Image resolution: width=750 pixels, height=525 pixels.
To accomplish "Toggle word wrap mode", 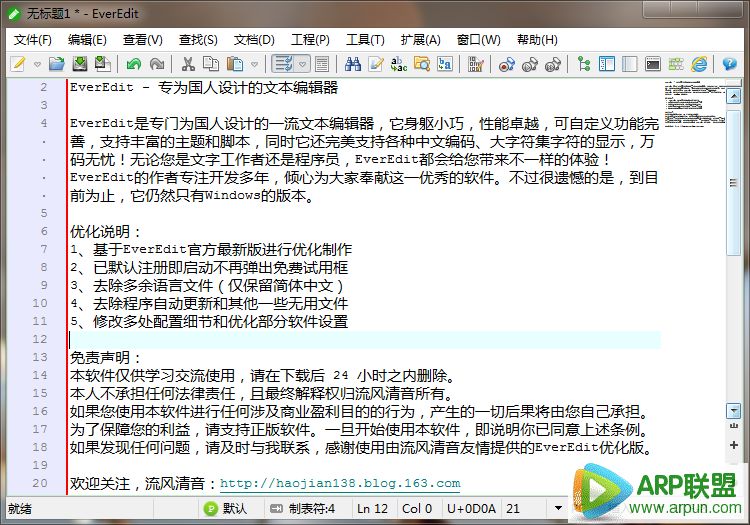I will pos(283,64).
